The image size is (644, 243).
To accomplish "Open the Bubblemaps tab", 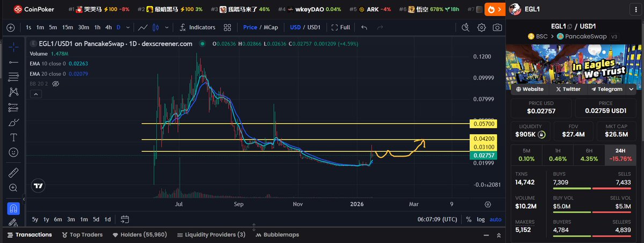I will 277,235.
